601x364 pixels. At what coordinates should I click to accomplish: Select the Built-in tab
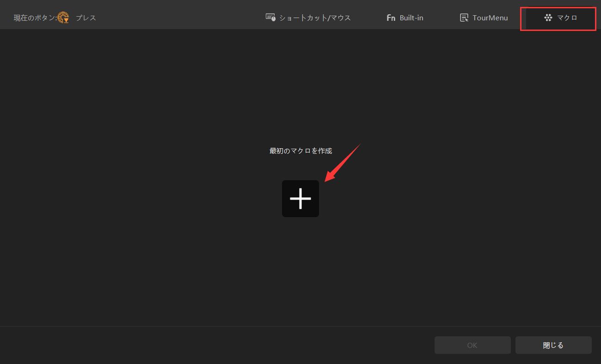tap(405, 18)
